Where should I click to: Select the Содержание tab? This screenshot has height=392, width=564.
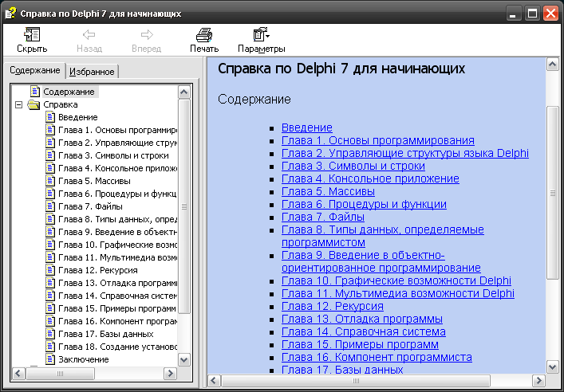point(34,71)
